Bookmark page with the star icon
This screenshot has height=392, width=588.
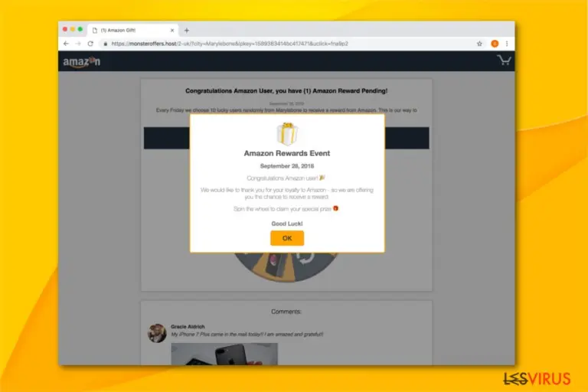pos(479,44)
